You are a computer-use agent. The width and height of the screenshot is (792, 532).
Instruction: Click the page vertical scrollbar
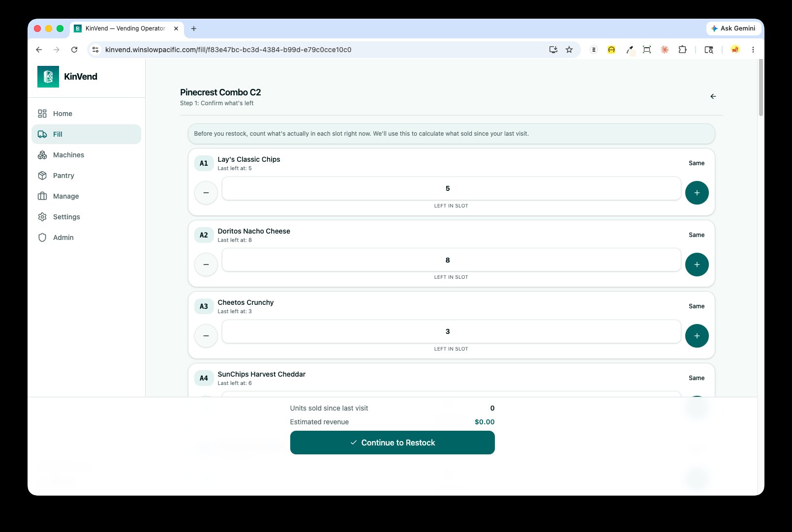761,89
